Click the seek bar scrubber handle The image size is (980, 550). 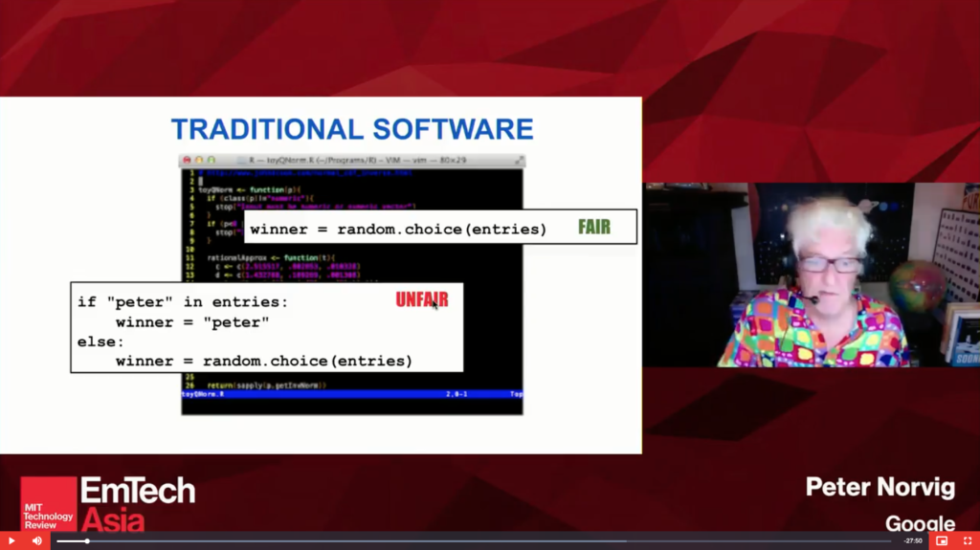coord(87,541)
